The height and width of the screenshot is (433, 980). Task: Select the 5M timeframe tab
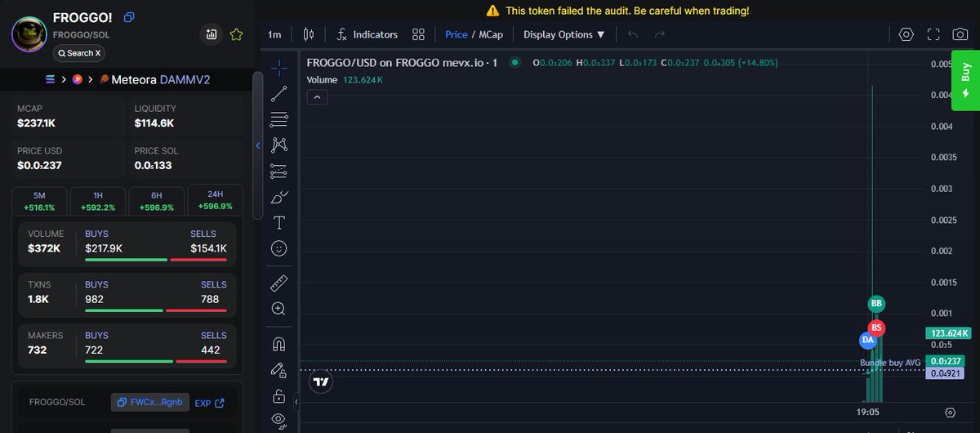point(39,201)
